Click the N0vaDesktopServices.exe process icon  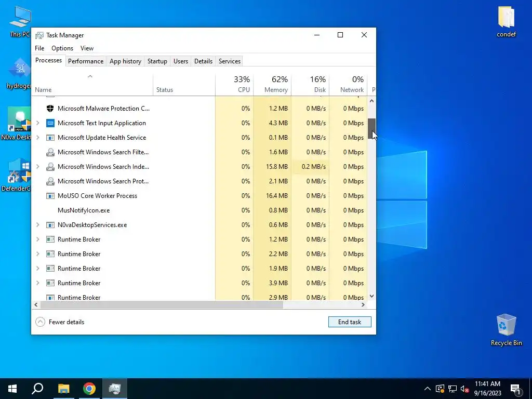50,225
